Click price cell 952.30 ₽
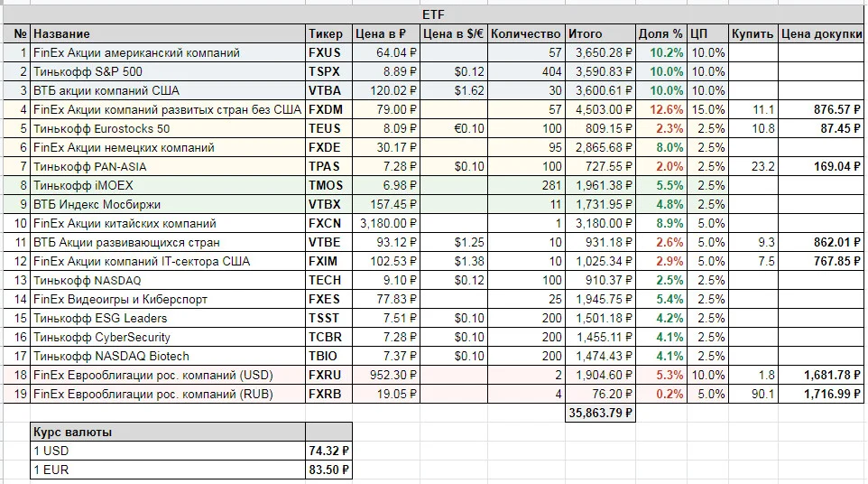The width and height of the screenshot is (868, 484). [x=386, y=375]
